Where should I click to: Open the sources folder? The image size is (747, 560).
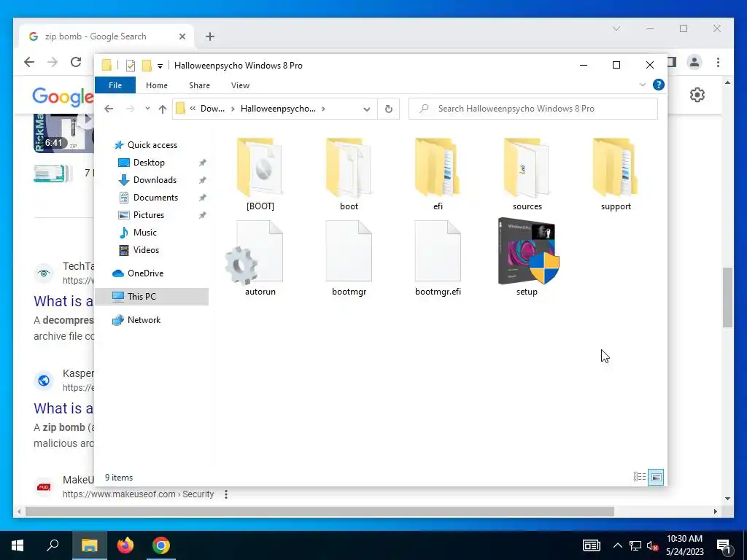[527, 174]
